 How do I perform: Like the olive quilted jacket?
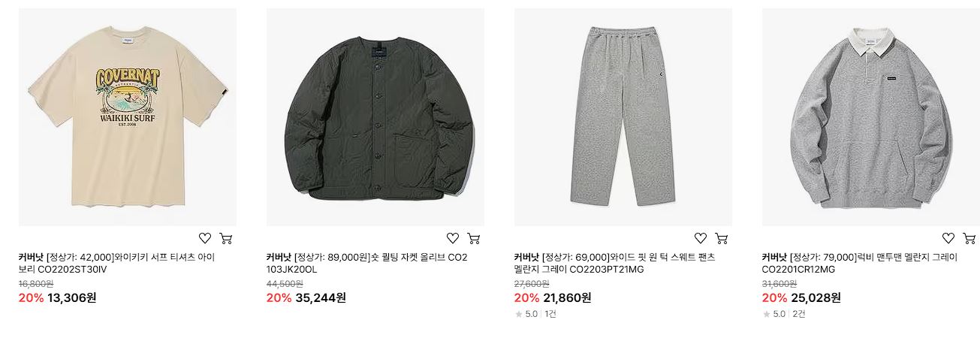point(452,238)
